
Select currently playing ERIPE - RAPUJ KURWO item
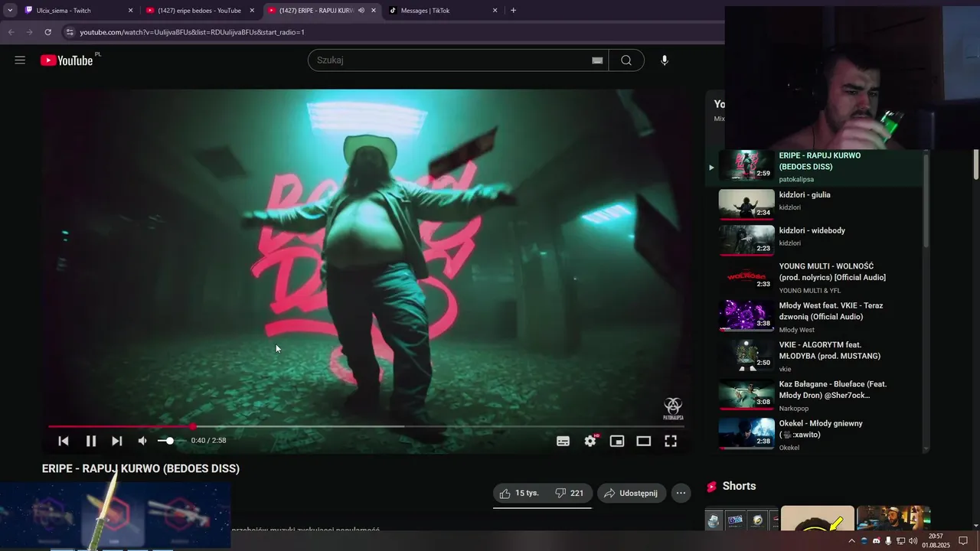[815, 167]
